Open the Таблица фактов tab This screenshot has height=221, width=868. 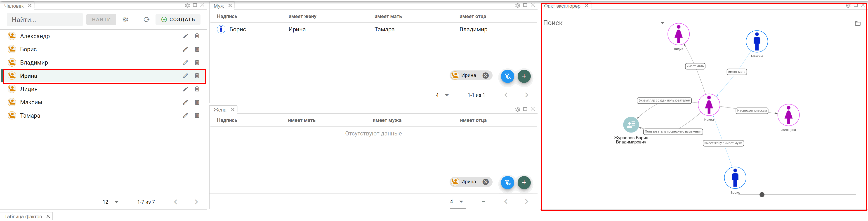[23, 217]
